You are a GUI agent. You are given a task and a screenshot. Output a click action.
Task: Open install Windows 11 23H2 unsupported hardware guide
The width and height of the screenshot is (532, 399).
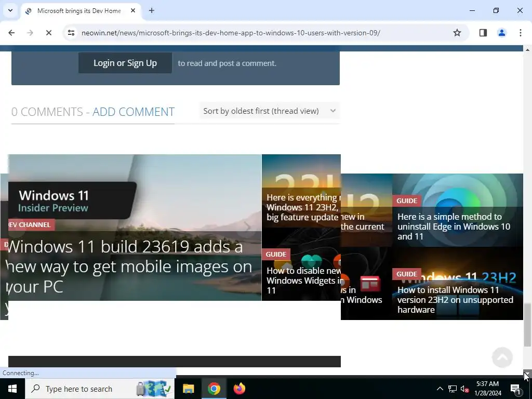[455, 300]
